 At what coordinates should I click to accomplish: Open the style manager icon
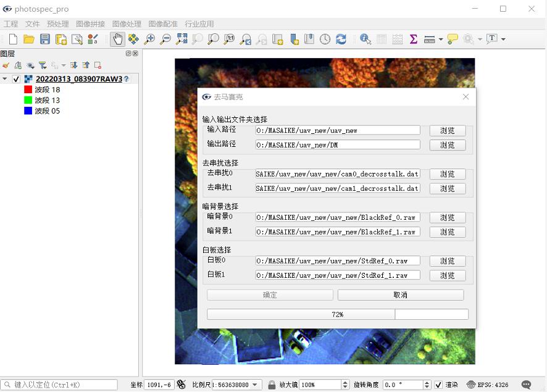pos(93,39)
